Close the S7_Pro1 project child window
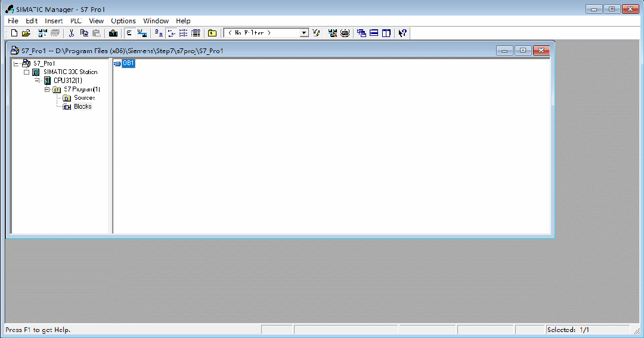The image size is (644, 338). click(541, 51)
